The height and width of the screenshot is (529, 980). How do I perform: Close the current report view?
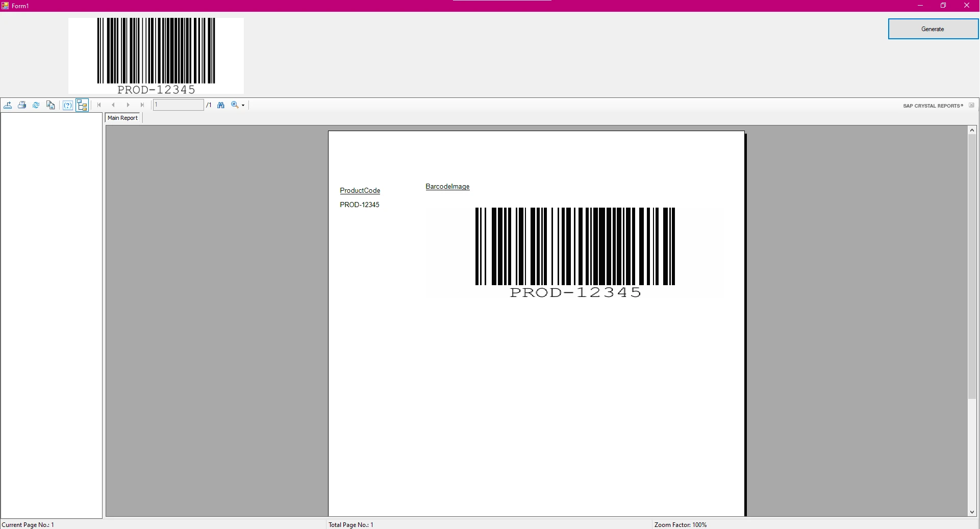971,106
